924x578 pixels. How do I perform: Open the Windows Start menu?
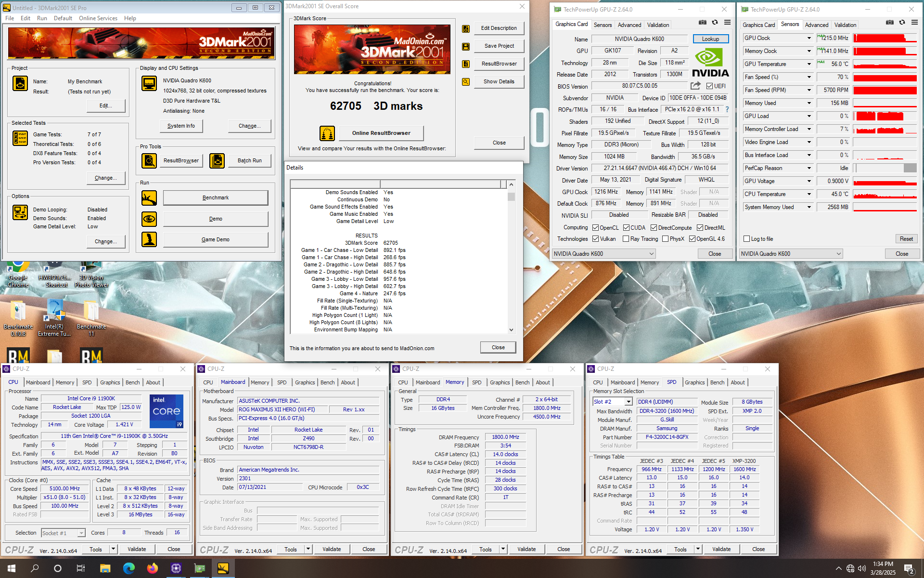pyautogui.click(x=12, y=568)
